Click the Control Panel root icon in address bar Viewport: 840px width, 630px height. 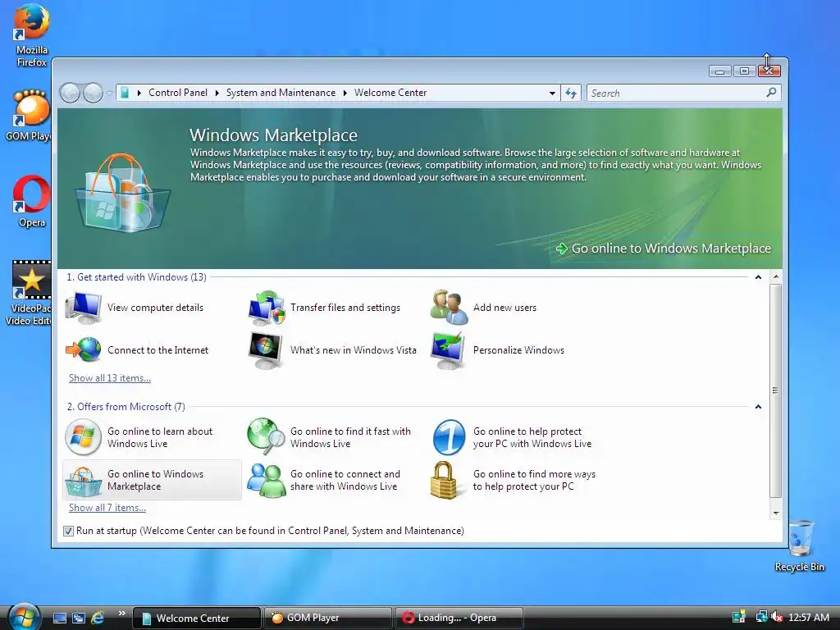pos(125,93)
